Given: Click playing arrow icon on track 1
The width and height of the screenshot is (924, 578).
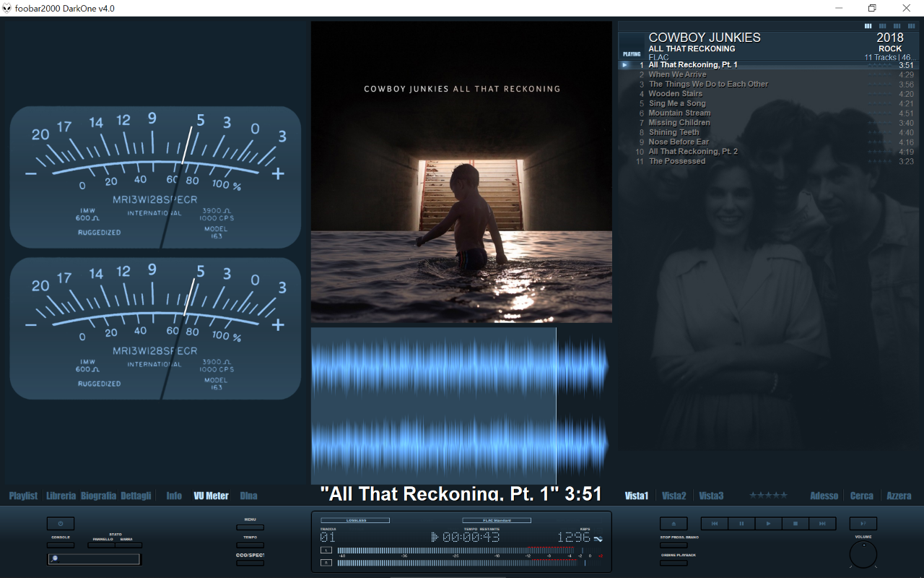Looking at the screenshot, I should pyautogui.click(x=625, y=65).
